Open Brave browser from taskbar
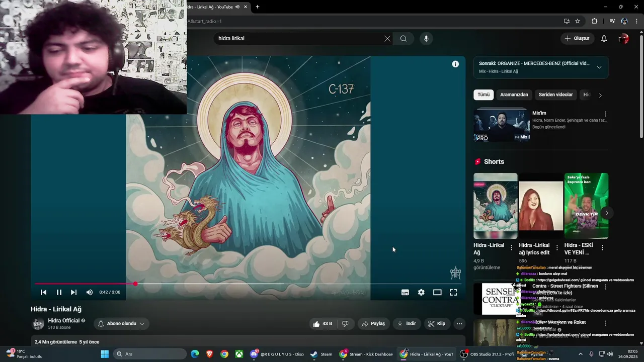644x362 pixels. 210,354
